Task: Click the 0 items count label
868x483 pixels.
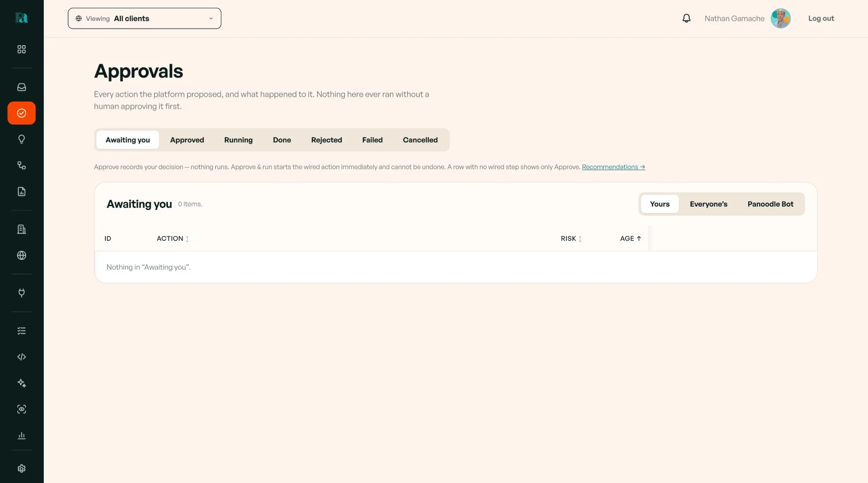Action: click(190, 204)
